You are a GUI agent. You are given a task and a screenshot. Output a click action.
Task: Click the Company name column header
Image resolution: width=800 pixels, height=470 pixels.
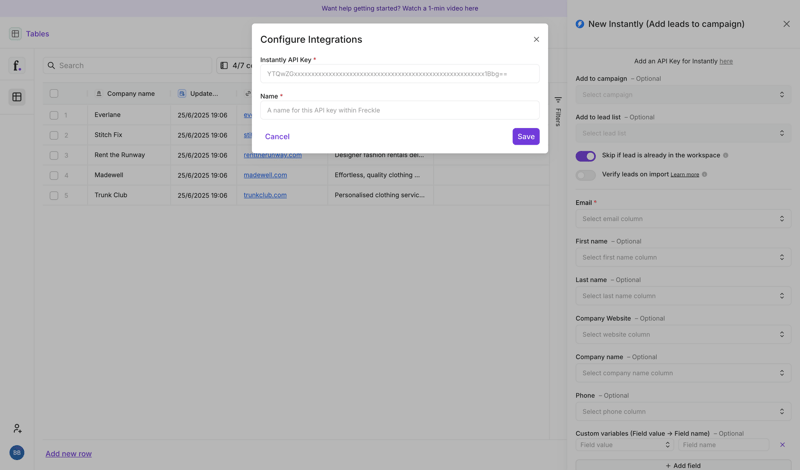(x=129, y=93)
